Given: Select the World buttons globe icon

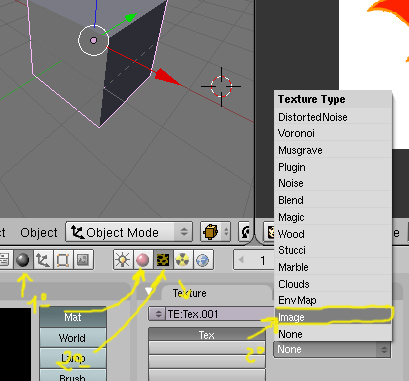Looking at the screenshot, I should point(203,260).
